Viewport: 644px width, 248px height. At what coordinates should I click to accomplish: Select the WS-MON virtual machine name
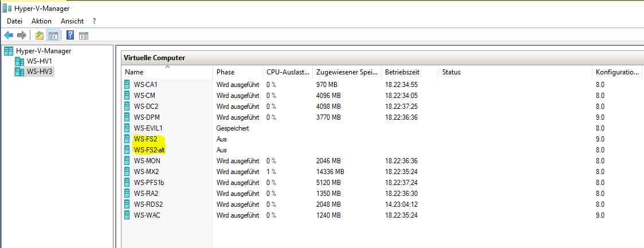(147, 160)
